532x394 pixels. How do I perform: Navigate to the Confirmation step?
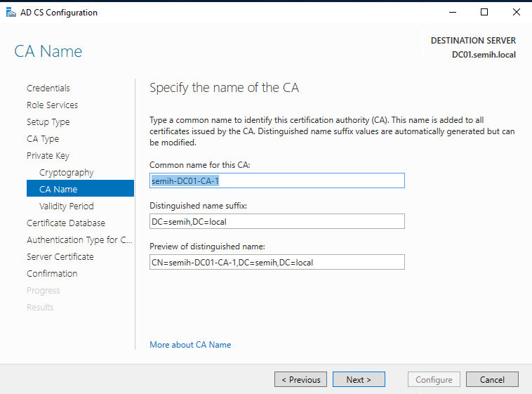[52, 273]
